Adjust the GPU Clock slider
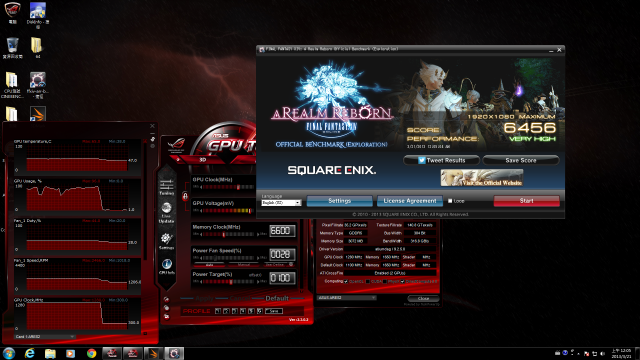The image size is (640, 360). click(x=228, y=187)
